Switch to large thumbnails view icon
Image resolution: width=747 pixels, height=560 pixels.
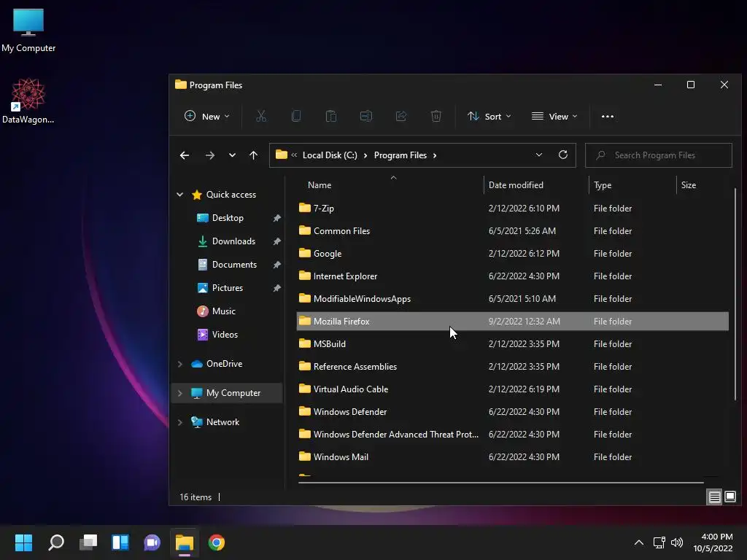pos(729,497)
